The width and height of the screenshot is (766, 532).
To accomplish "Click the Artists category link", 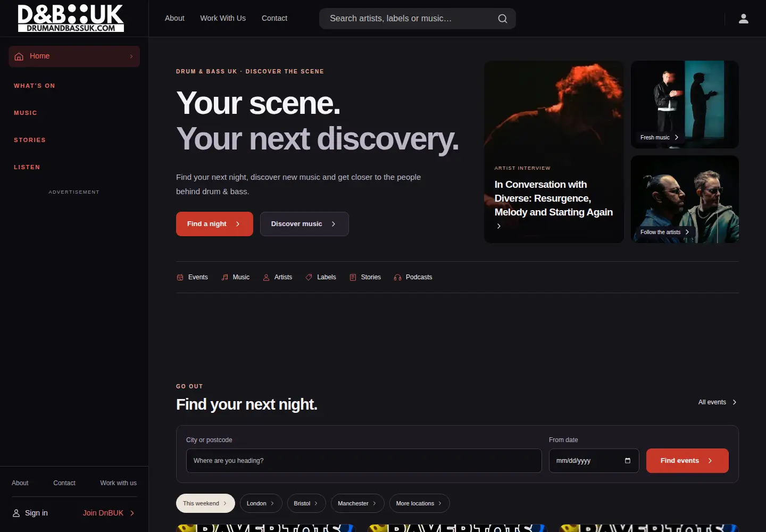I will (x=278, y=277).
